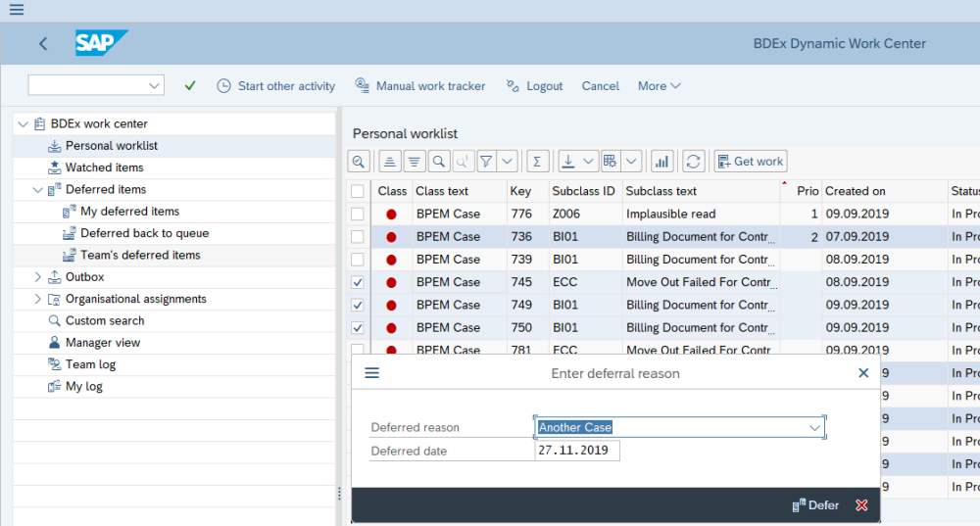The height and width of the screenshot is (526, 980).
Task: Click the Deferred date input field
Action: pyautogui.click(x=577, y=451)
